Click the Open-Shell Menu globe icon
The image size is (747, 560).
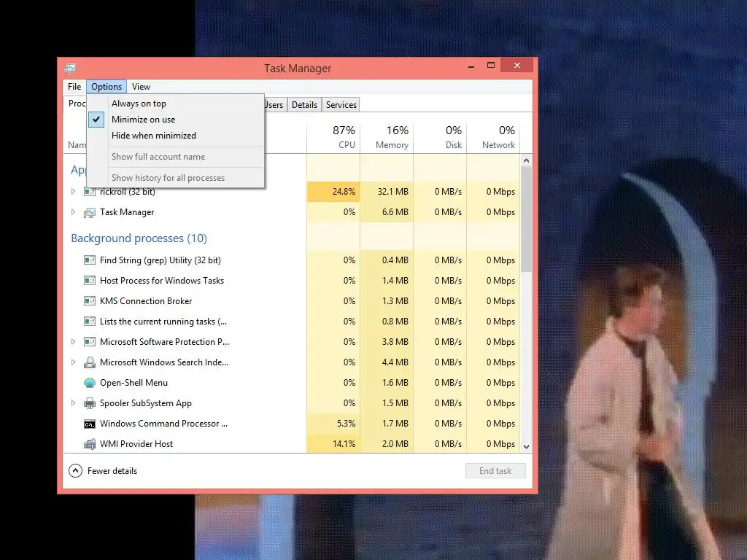click(x=90, y=383)
